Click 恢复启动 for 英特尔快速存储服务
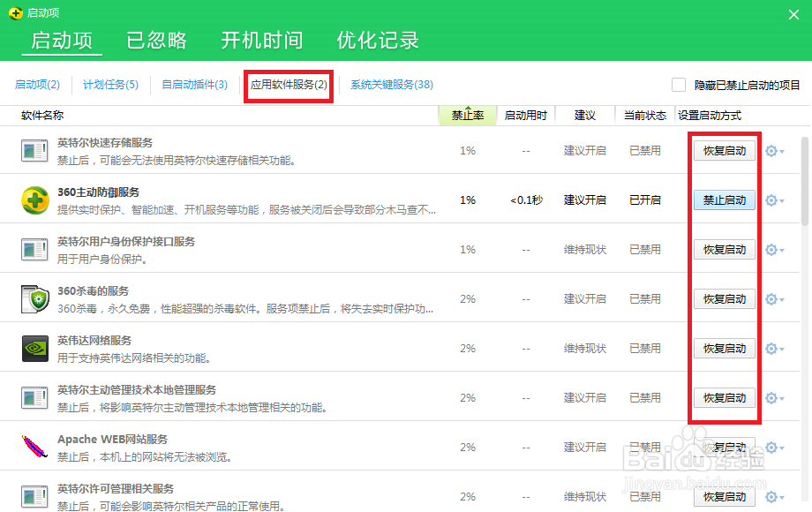812x512 pixels. pos(725,151)
